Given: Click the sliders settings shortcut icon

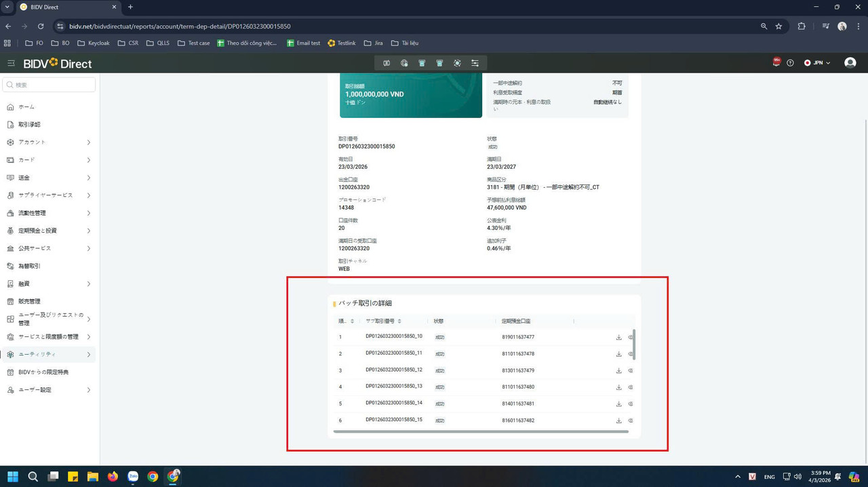Looking at the screenshot, I should 475,63.
